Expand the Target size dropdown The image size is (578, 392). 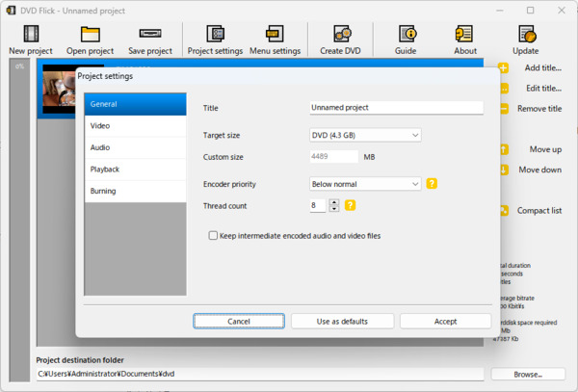tap(365, 135)
